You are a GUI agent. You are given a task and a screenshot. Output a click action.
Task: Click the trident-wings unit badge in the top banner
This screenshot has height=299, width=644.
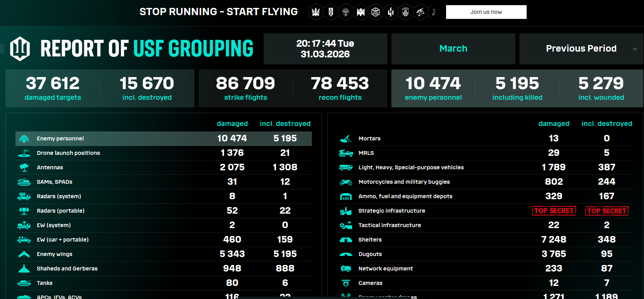click(x=316, y=12)
